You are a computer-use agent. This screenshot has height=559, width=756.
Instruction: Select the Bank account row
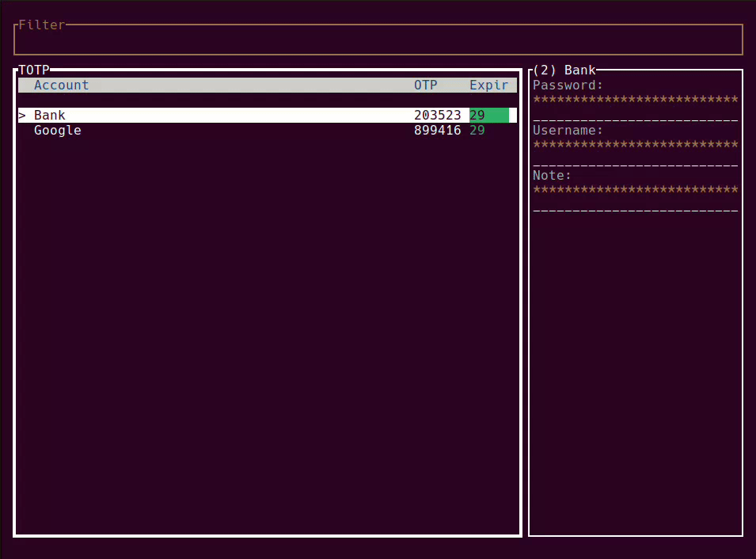[267, 116]
